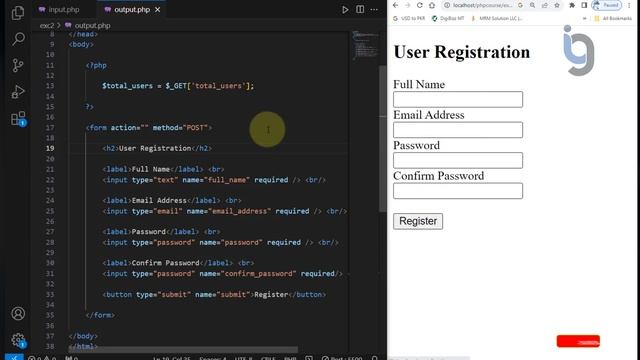Submit the form with Register button
Viewport: 640px width, 360px height.
click(418, 221)
